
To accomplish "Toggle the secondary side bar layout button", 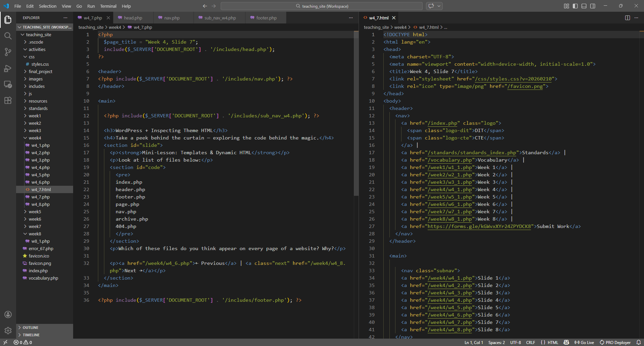I will [593, 6].
